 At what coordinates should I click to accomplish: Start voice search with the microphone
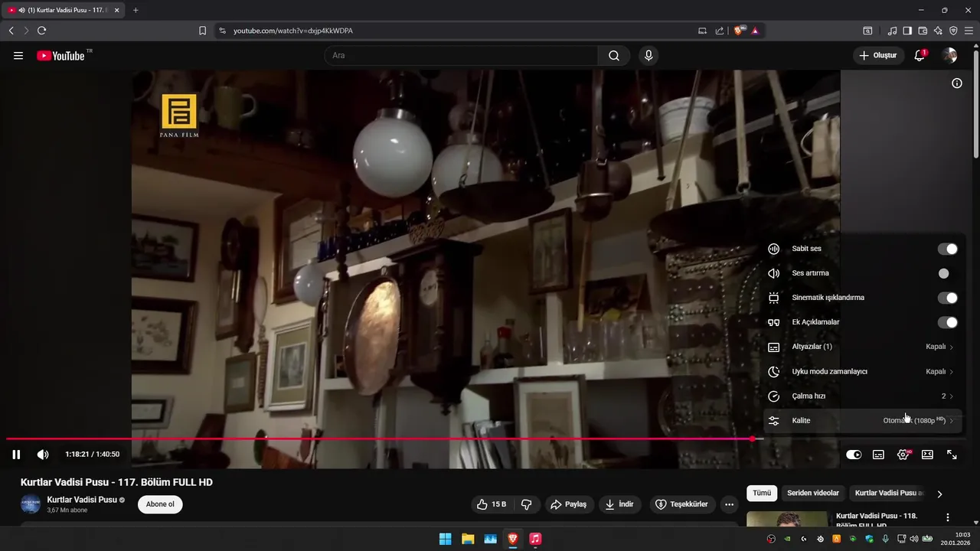coord(648,56)
